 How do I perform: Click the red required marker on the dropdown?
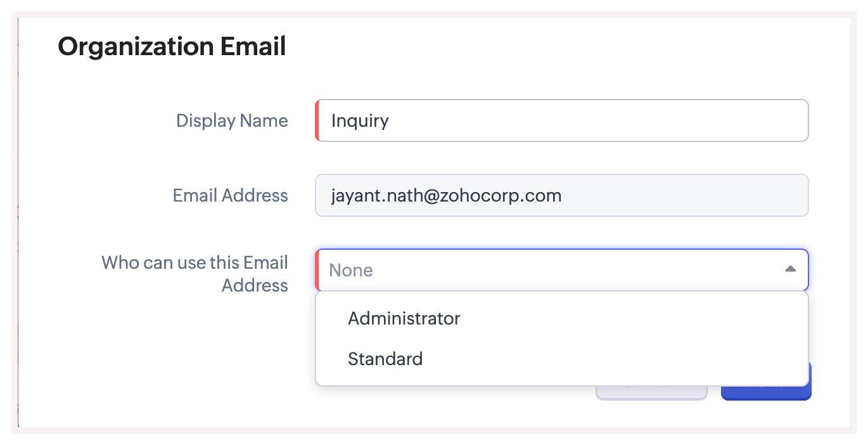click(x=317, y=270)
